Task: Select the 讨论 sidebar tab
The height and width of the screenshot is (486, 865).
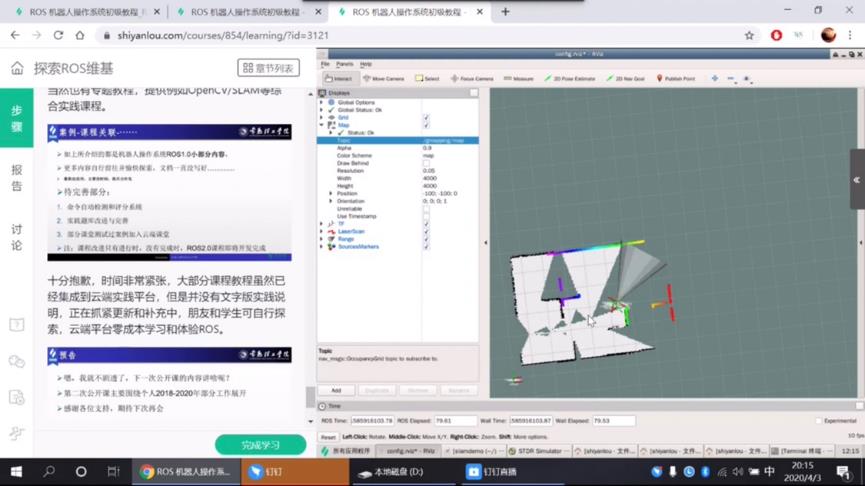Action: (x=17, y=237)
